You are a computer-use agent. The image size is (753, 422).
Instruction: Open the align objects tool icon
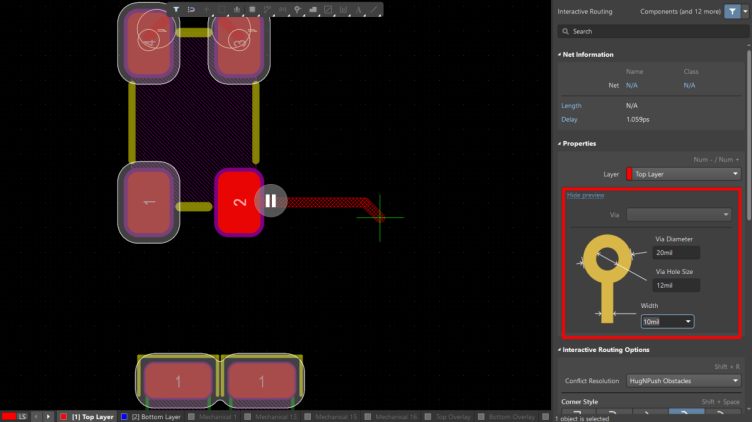pos(237,9)
